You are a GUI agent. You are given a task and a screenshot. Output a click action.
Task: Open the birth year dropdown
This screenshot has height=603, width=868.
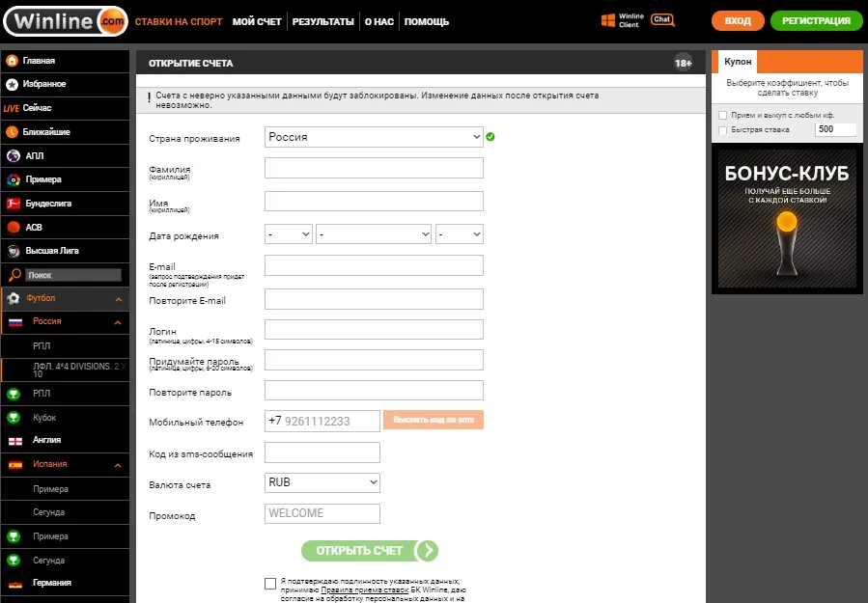click(x=460, y=234)
